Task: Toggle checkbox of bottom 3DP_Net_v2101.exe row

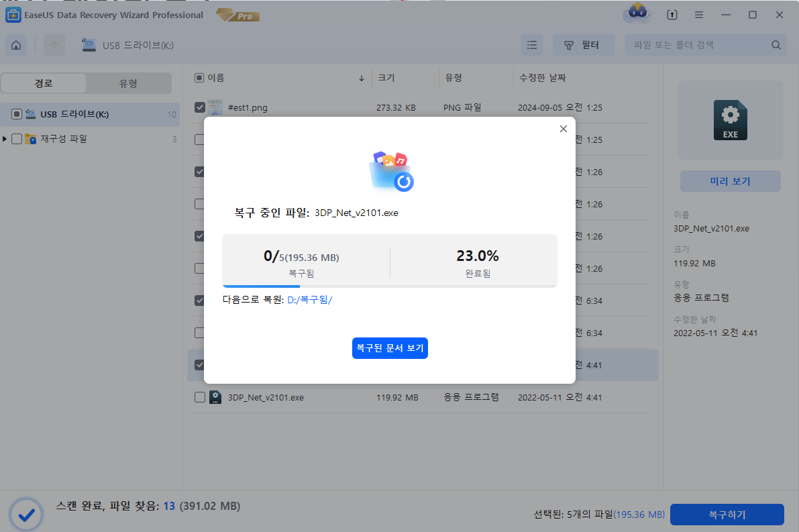Action: point(200,397)
